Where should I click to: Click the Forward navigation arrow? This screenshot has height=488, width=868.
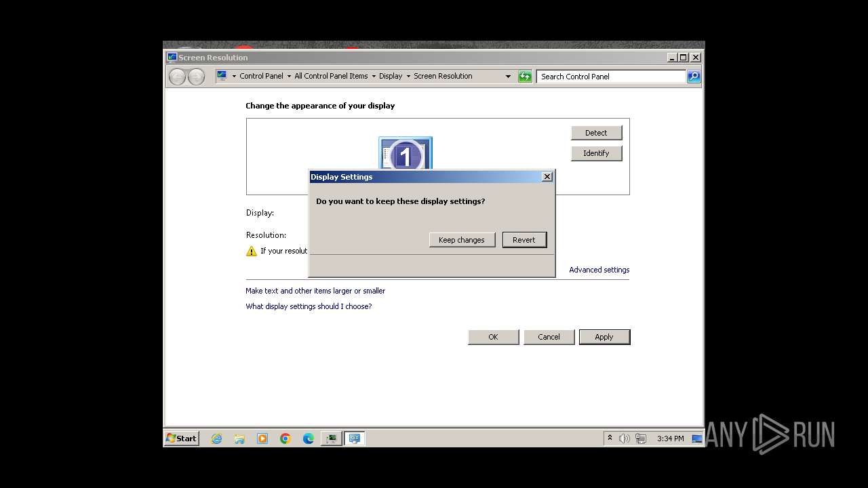coord(196,77)
